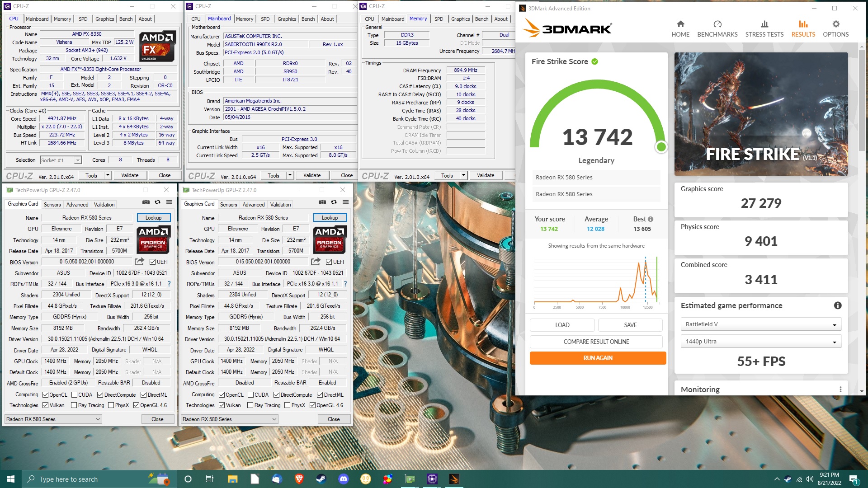Take screenshot camera icon in right GPU-Z
Viewport: 868px width, 488px height.
(322, 202)
